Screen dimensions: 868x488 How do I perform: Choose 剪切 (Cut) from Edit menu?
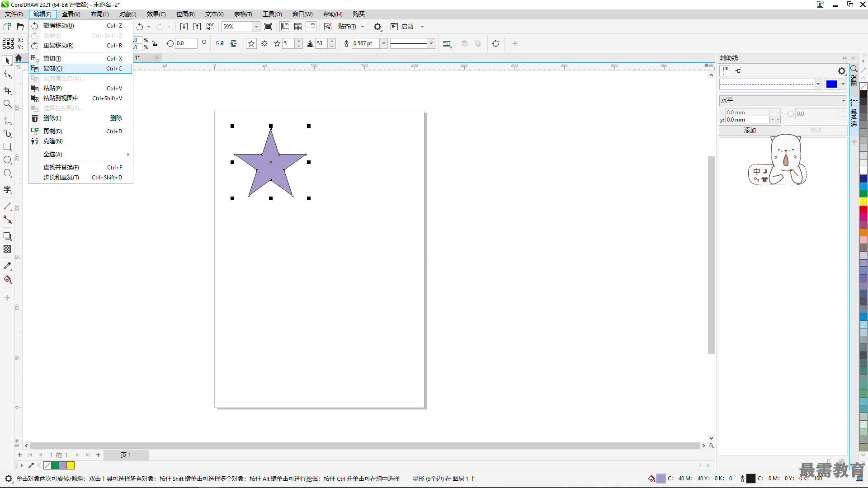tap(81, 59)
